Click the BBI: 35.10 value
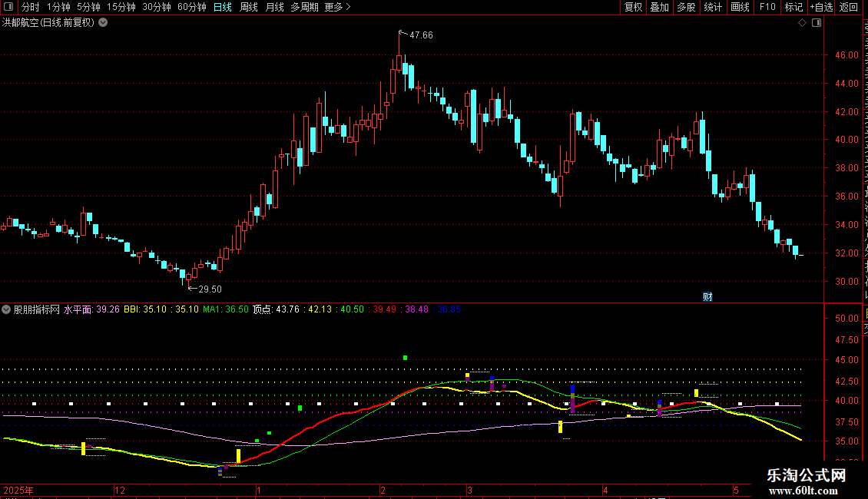This screenshot has height=499, width=868. (x=145, y=309)
